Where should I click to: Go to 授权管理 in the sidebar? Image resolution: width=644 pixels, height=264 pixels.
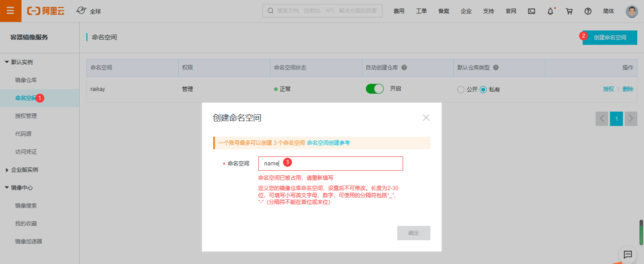click(26, 116)
